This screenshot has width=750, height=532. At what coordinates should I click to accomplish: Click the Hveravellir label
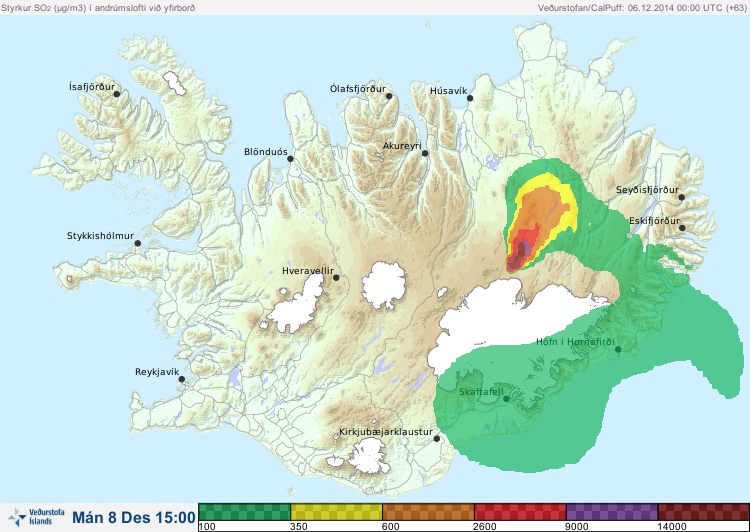tap(308, 271)
